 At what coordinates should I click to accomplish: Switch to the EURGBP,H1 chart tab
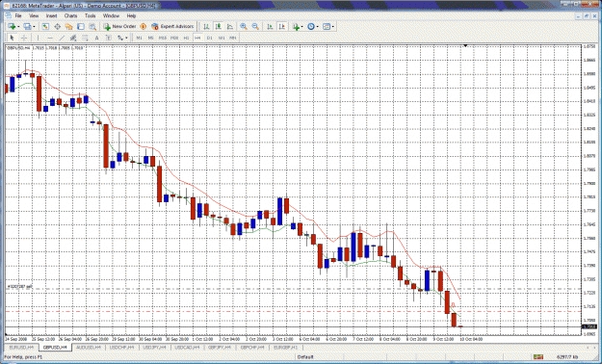pos(286,347)
